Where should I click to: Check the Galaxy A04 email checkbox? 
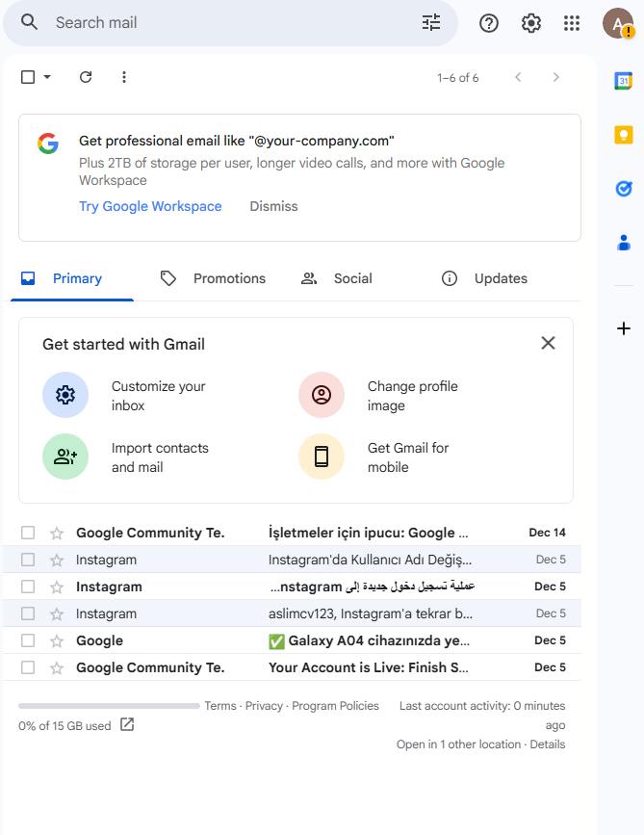click(28, 640)
